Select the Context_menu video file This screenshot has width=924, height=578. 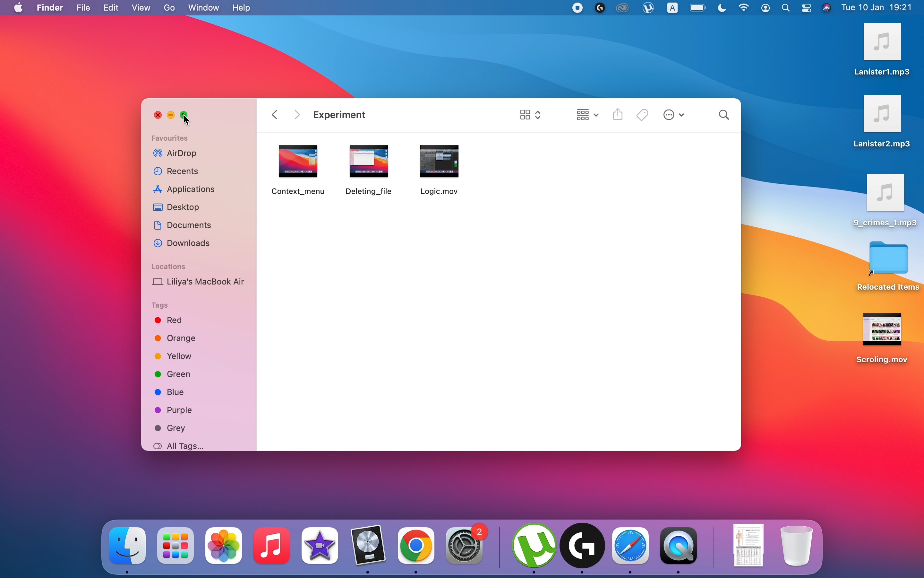coord(298,170)
